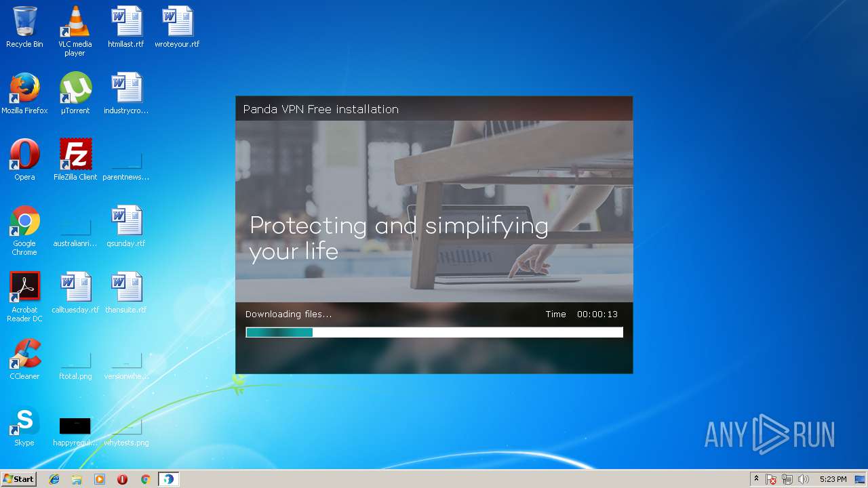868x488 pixels.
Task: Launch Acrobat Reader DC shortcut
Action: point(24,297)
